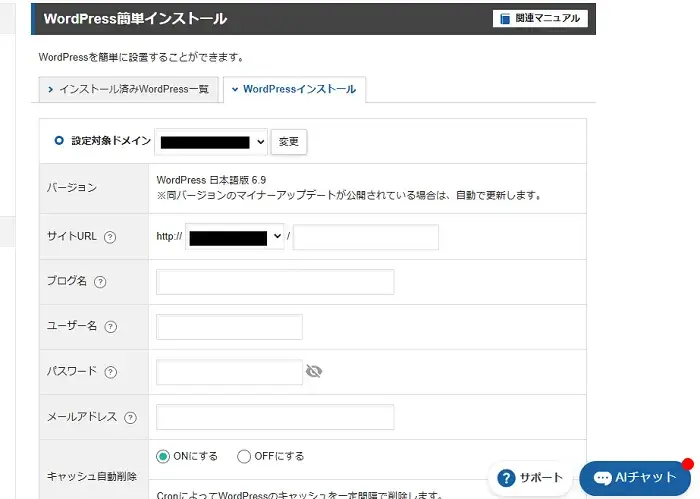700x499 pixels.
Task: Click the キャッシュ自動削除 row label
Action: (x=92, y=477)
